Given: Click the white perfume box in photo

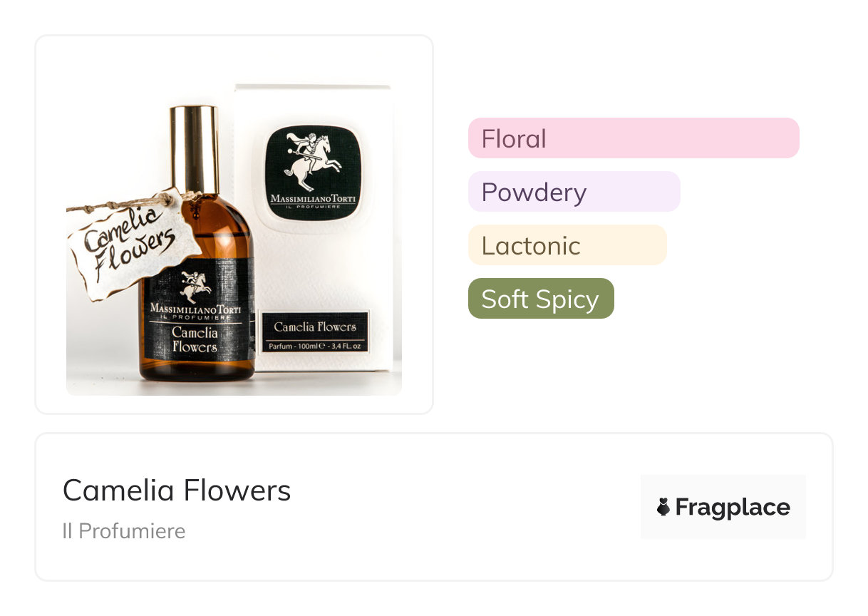Looking at the screenshot, I should pos(356,271).
